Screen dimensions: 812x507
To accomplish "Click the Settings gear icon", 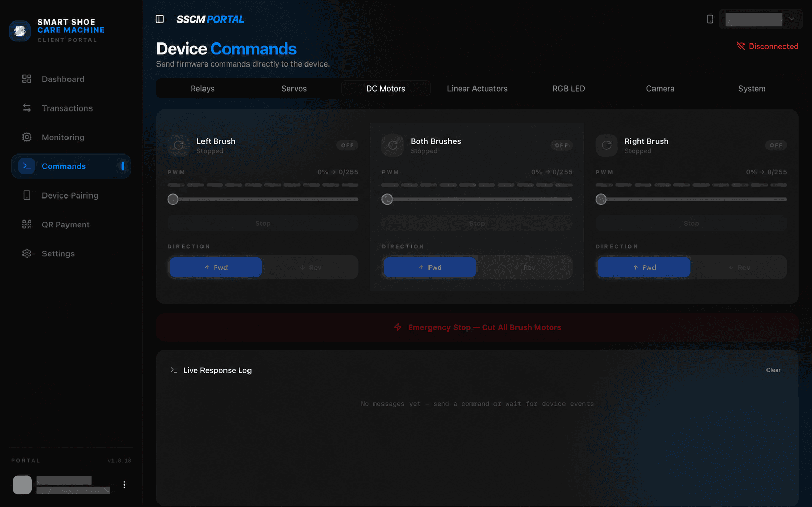I will point(27,253).
